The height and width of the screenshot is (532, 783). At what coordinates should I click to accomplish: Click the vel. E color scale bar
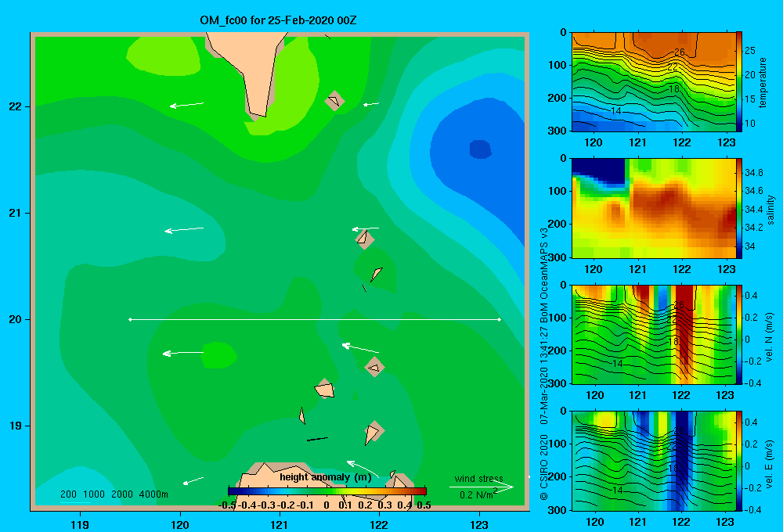[739, 461]
